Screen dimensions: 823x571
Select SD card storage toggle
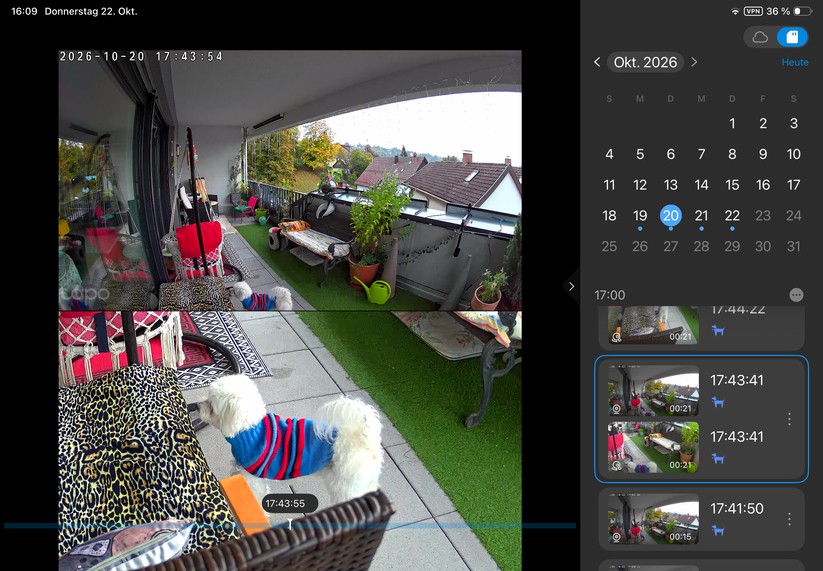792,37
